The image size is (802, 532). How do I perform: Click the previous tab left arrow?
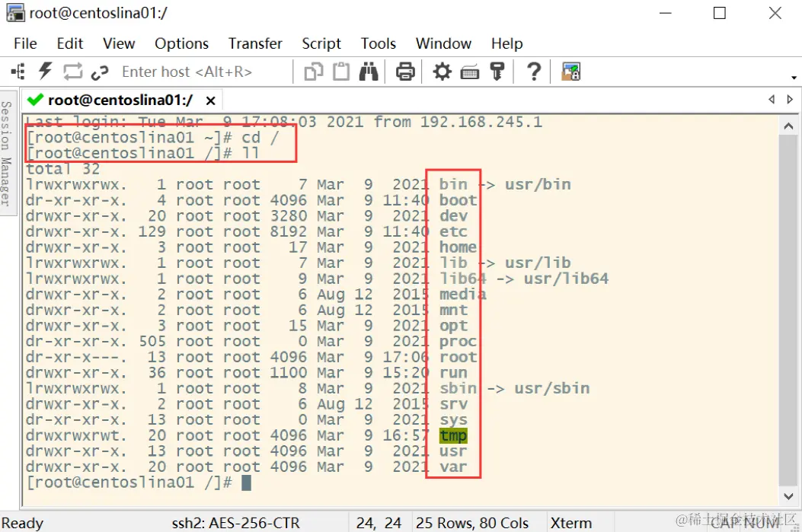coord(772,100)
